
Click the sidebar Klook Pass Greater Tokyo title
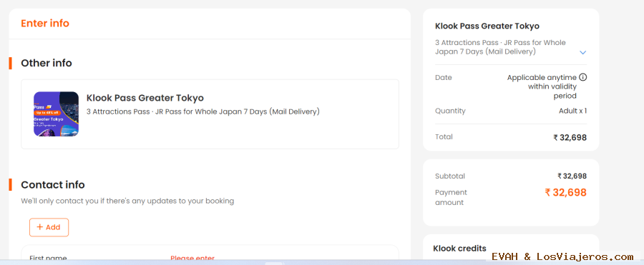(487, 26)
